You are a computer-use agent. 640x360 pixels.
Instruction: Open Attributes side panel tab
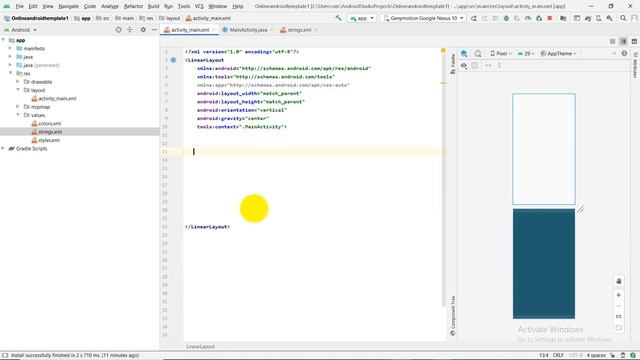[x=635, y=65]
